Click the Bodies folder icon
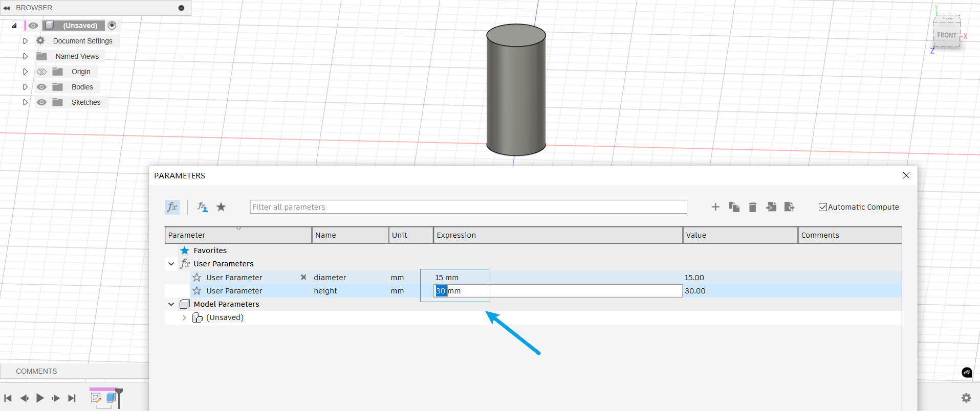Viewport: 980px width, 411px height. tap(58, 87)
